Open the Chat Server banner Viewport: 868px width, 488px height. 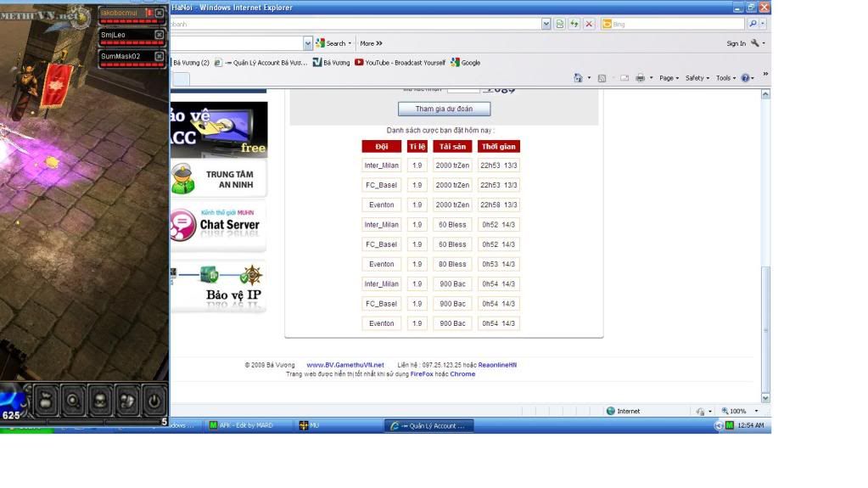pyautogui.click(x=219, y=226)
